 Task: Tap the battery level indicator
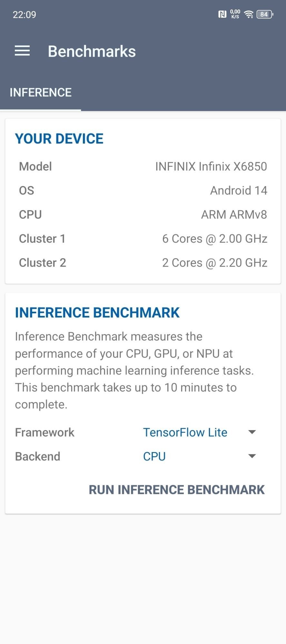click(265, 14)
